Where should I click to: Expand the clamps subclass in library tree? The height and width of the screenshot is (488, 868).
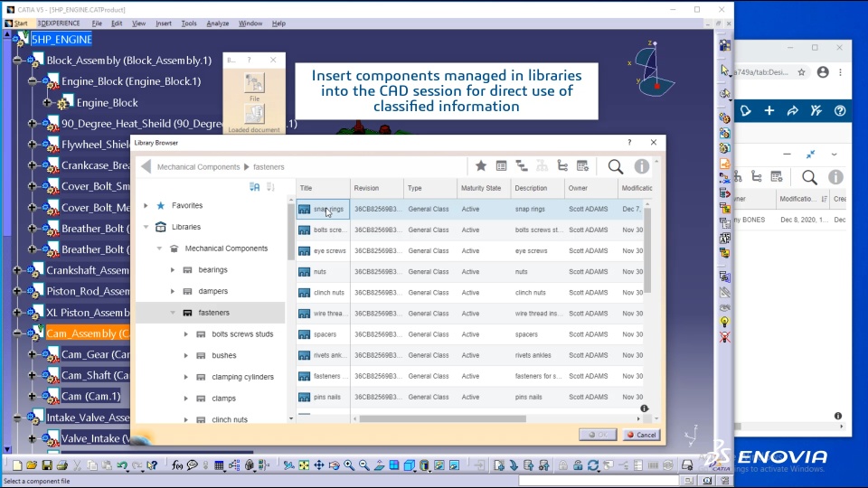pyautogui.click(x=186, y=399)
